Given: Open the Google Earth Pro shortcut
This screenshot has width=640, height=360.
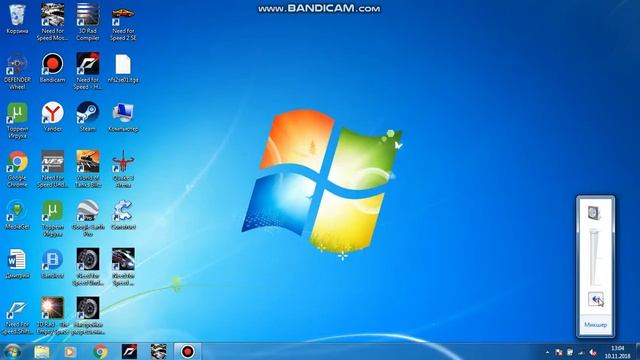Looking at the screenshot, I should pos(88,218).
